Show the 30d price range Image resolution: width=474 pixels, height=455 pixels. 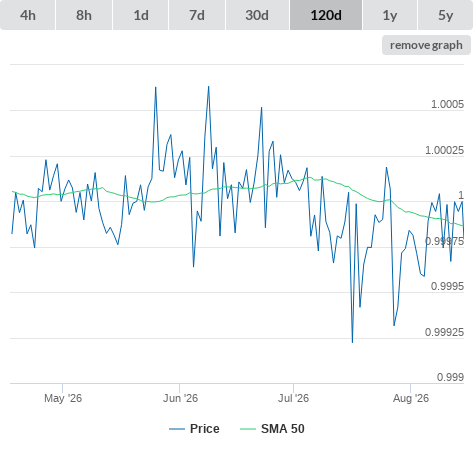tap(257, 15)
